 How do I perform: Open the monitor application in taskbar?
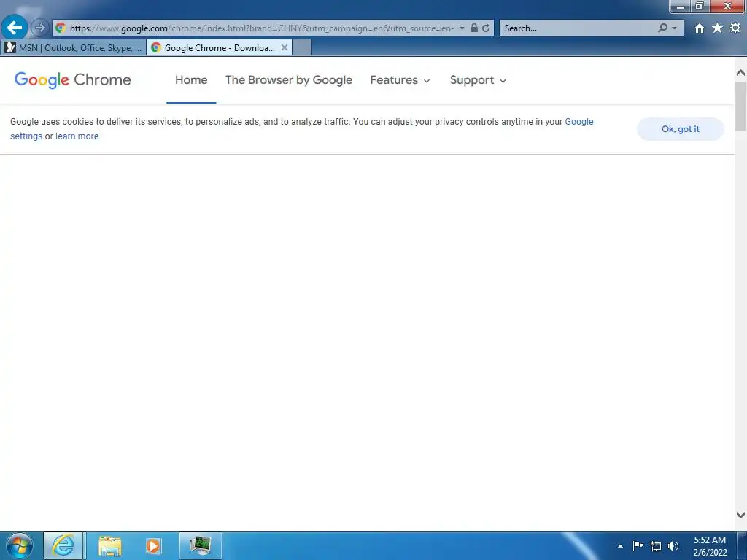point(201,545)
